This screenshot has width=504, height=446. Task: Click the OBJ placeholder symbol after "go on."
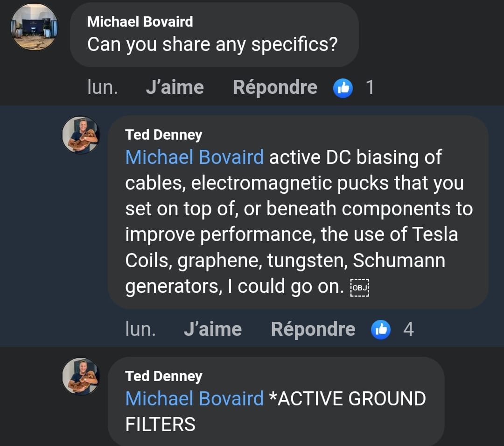(360, 287)
